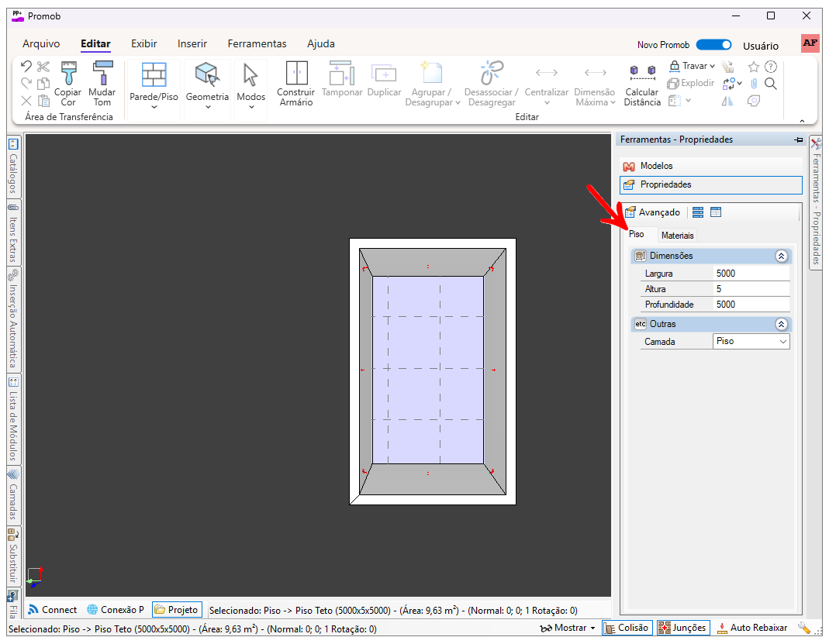
Task: Toggle Junções in the status bar
Action: click(682, 628)
